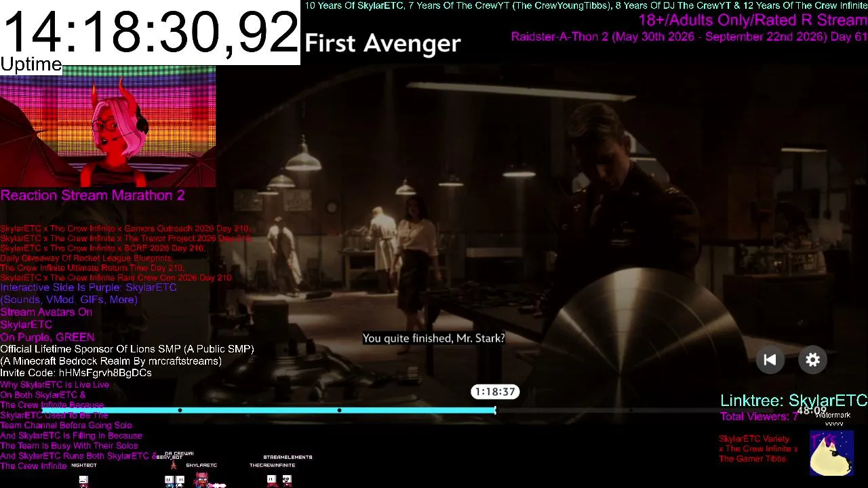Image resolution: width=868 pixels, height=488 pixels.
Task: Click the 1:18:37 timestamp bubble
Action: click(495, 392)
